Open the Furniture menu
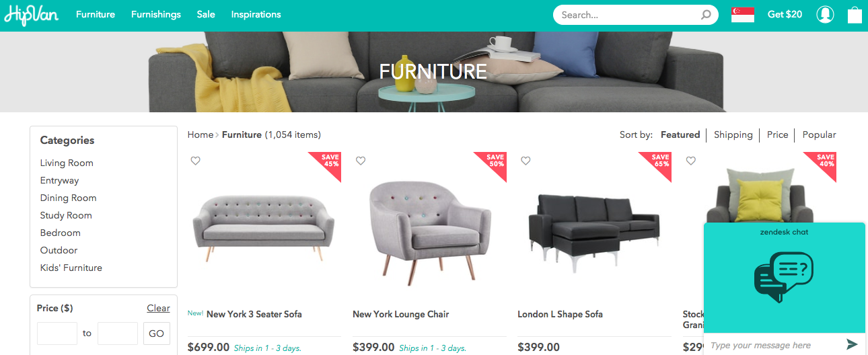Screen dimensions: 868x355 click(x=96, y=14)
